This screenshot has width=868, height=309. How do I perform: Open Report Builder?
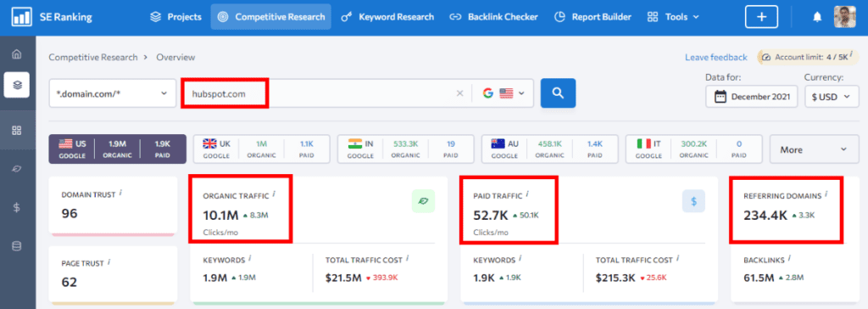tap(593, 17)
